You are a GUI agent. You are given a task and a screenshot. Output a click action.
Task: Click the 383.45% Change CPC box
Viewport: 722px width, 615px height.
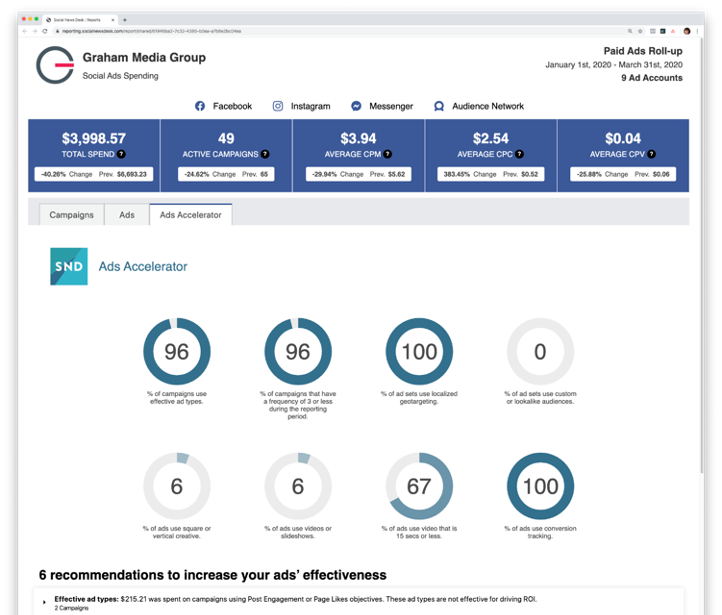pyautogui.click(x=491, y=174)
